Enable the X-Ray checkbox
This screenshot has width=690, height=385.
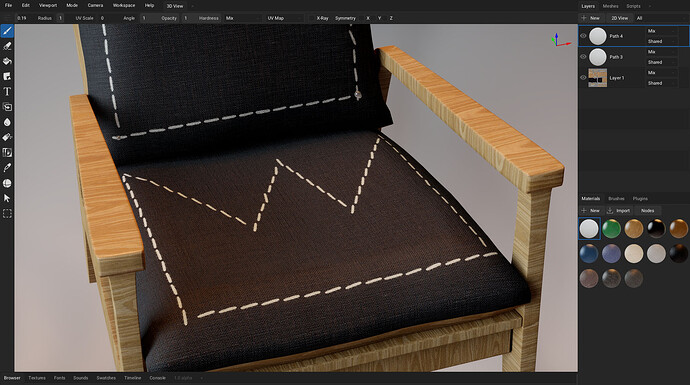319,18
